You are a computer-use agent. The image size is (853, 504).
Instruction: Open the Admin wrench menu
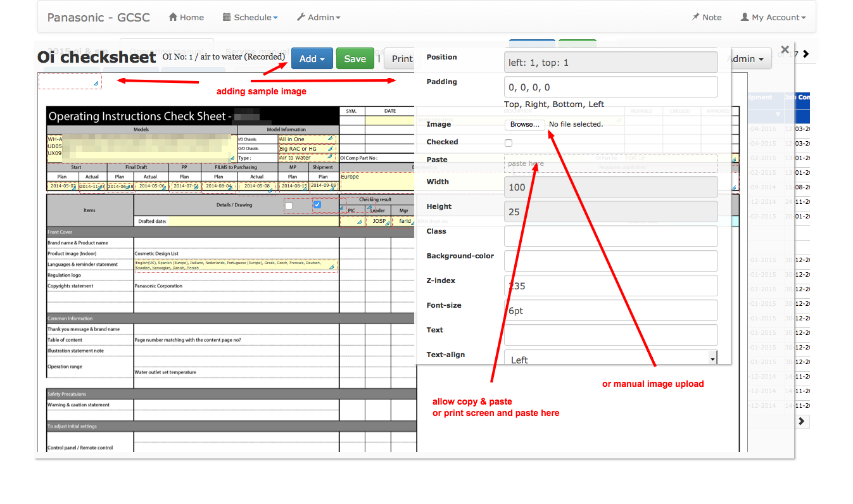pyautogui.click(x=319, y=18)
